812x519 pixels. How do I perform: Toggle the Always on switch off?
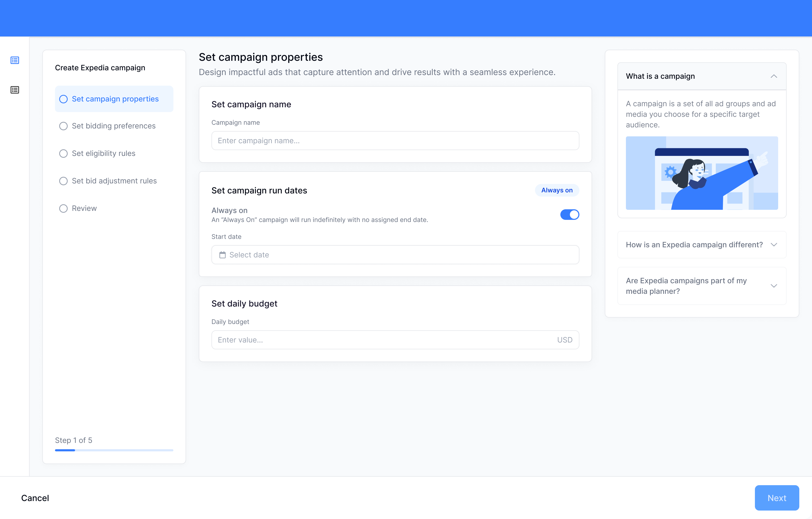coord(570,215)
